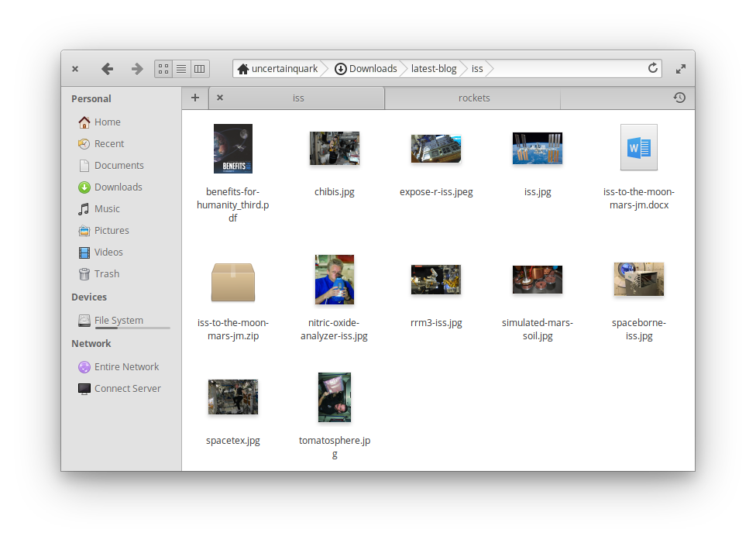This screenshot has height=543, width=756.
Task: Close the file manager window
Action: pyautogui.click(x=75, y=69)
